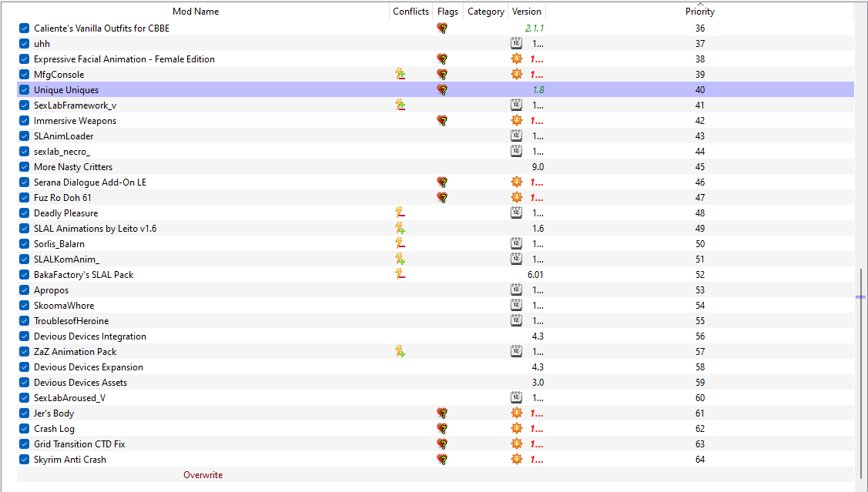This screenshot has width=868, height=492.
Task: Select Devious Devices Expansion row
Action: [x=435, y=367]
